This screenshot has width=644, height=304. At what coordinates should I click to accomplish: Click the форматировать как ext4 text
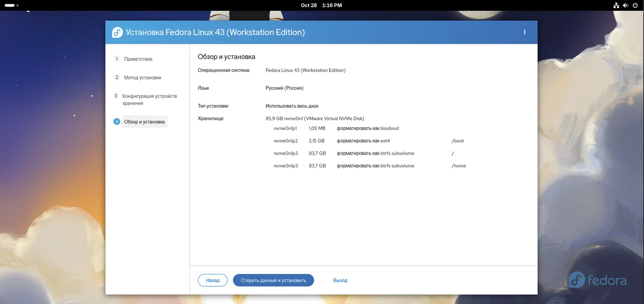coord(363,141)
